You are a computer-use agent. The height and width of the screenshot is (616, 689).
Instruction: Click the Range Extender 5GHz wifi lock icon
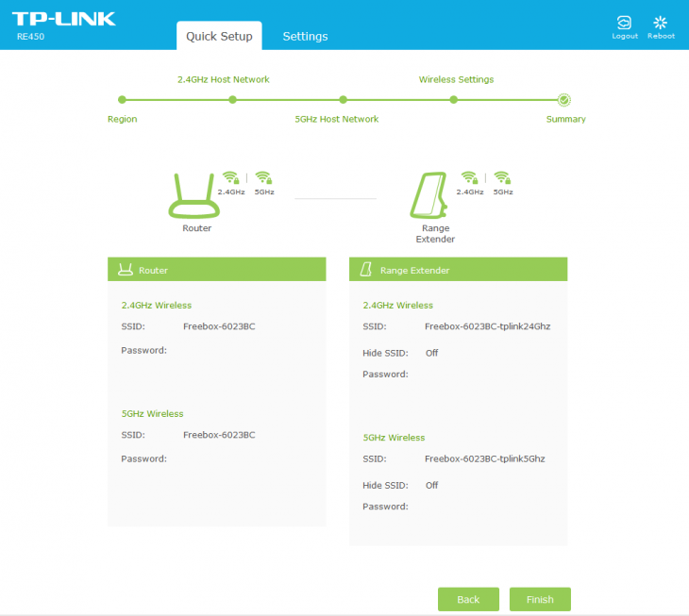click(x=502, y=177)
